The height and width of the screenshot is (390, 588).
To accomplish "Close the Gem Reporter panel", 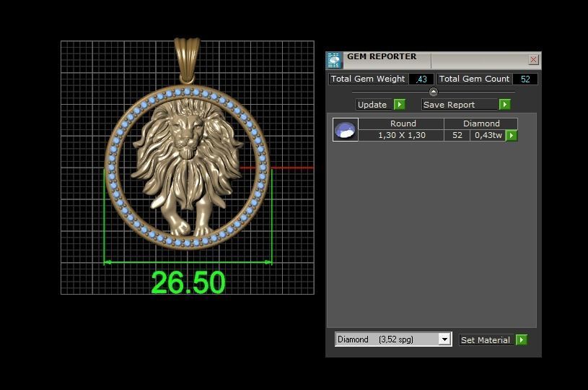I will tap(533, 59).
